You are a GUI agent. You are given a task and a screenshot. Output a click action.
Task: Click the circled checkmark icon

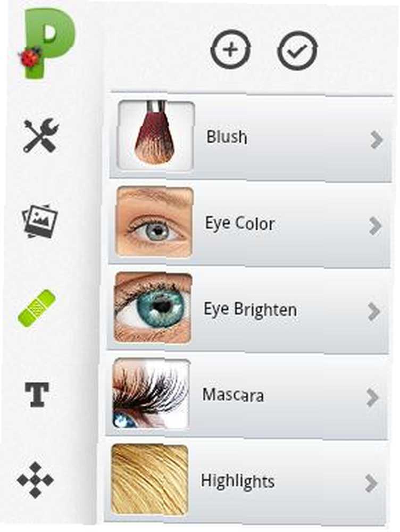click(x=297, y=51)
